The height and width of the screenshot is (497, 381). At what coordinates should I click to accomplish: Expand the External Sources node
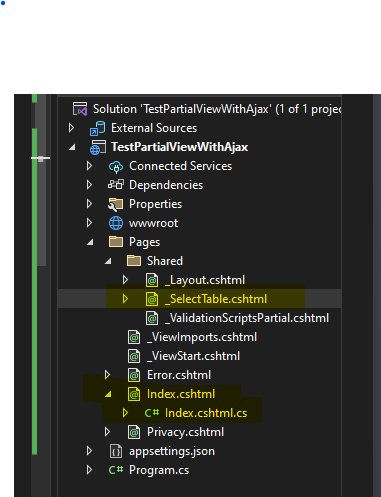71,128
